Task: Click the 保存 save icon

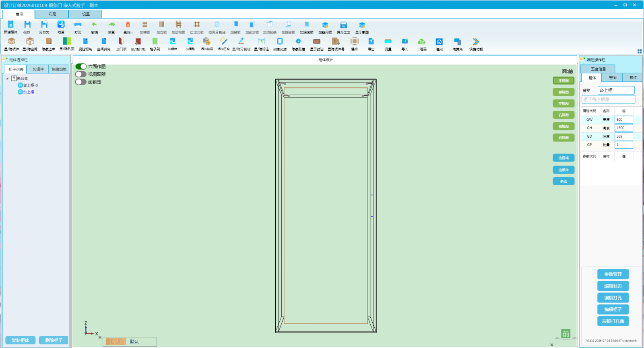Action: tap(27, 25)
